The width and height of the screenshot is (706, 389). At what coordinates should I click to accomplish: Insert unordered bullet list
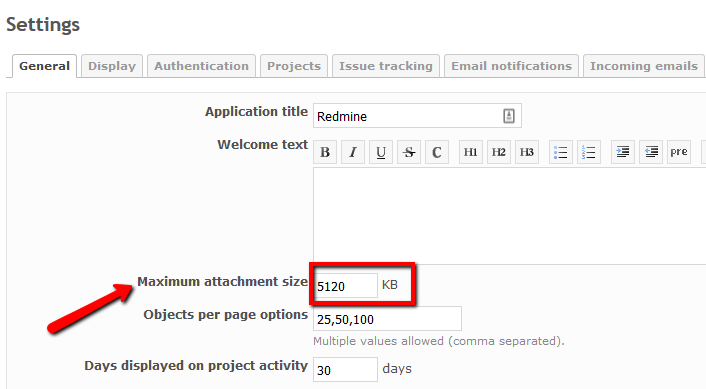pyautogui.click(x=561, y=152)
